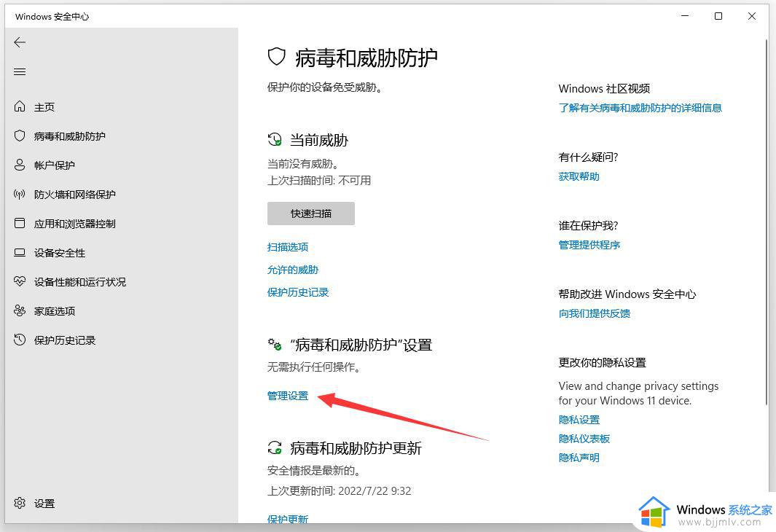Minimize the Windows 安全中心 window
Viewport: 776px width, 532px height.
click(685, 16)
